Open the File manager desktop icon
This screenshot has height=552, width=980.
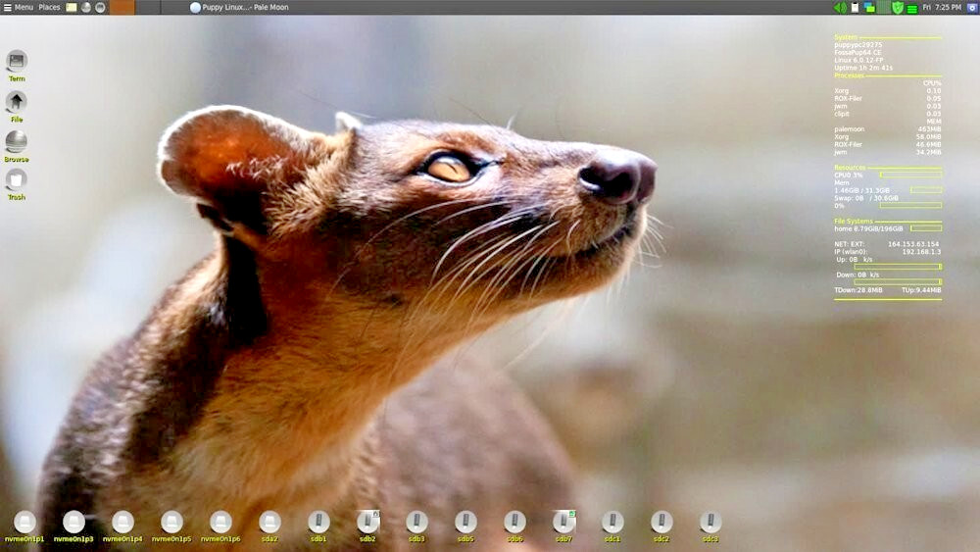[x=17, y=106]
